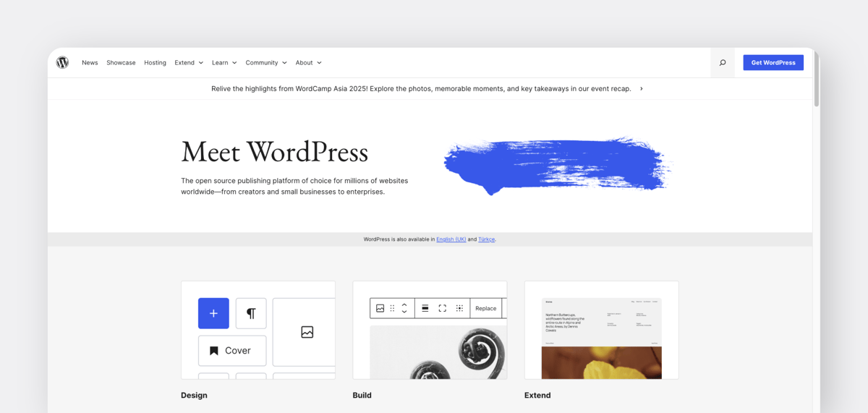Open the About dropdown menu

[308, 63]
